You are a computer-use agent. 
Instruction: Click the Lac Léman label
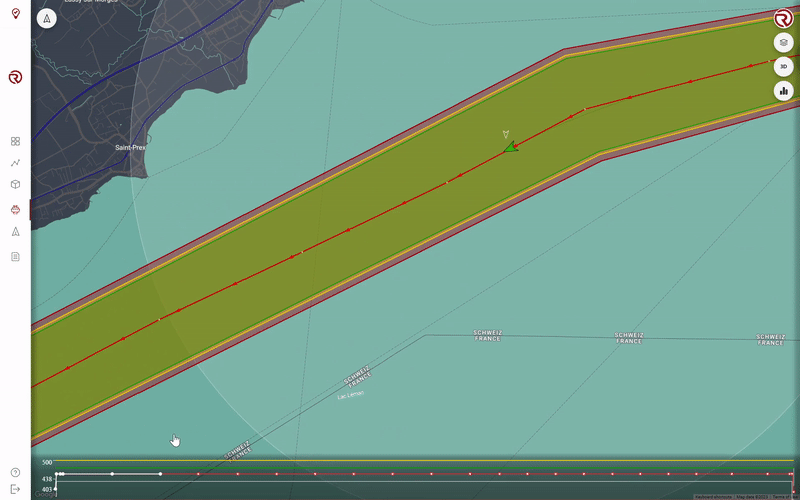coord(351,395)
